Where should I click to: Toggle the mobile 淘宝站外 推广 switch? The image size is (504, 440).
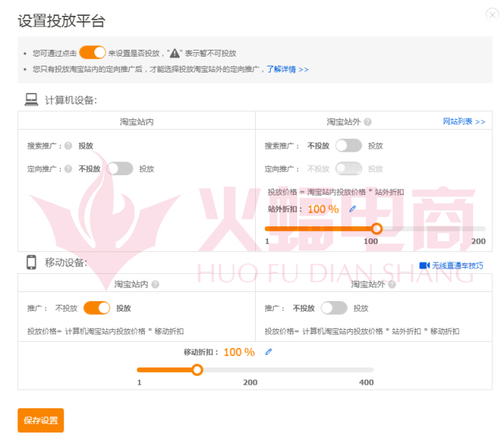334,308
